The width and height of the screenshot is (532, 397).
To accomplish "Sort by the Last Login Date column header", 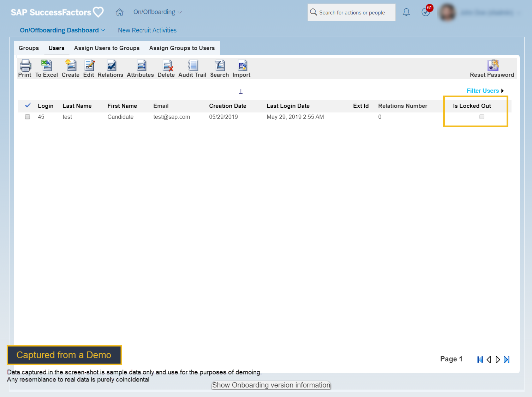I will click(x=288, y=106).
